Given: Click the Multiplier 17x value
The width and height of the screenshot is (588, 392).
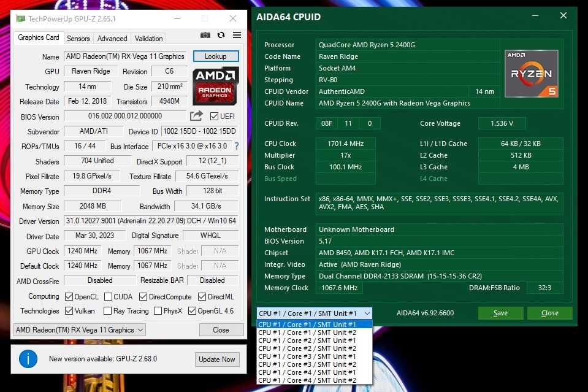Looking at the screenshot, I should (x=345, y=155).
